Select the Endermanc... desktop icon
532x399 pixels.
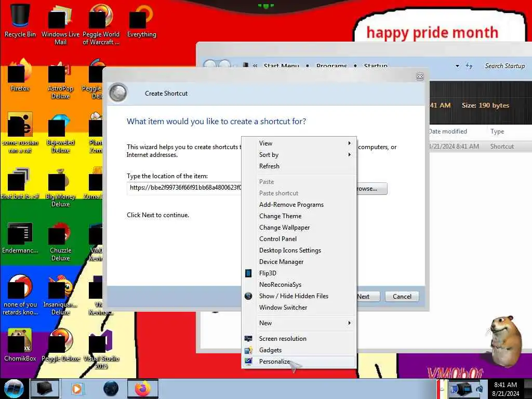[x=20, y=237]
